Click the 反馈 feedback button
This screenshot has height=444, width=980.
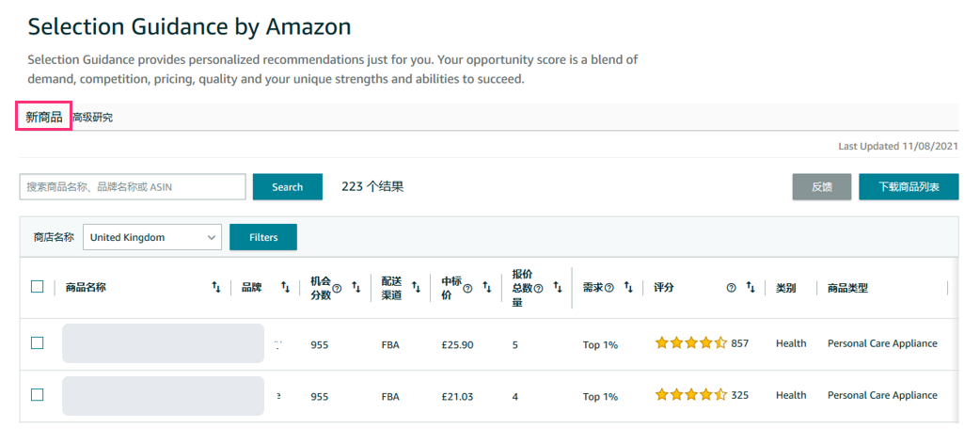click(x=822, y=187)
